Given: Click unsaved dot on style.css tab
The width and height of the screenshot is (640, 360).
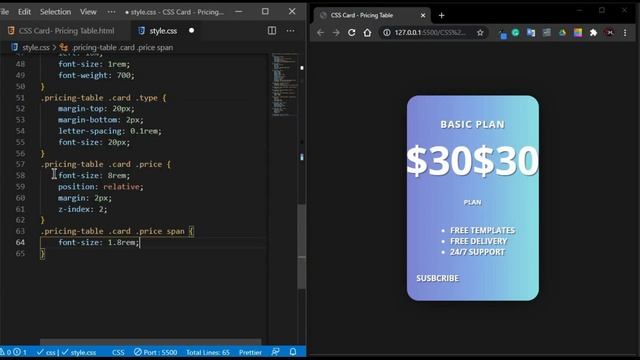Looking at the screenshot, I should (x=191, y=31).
